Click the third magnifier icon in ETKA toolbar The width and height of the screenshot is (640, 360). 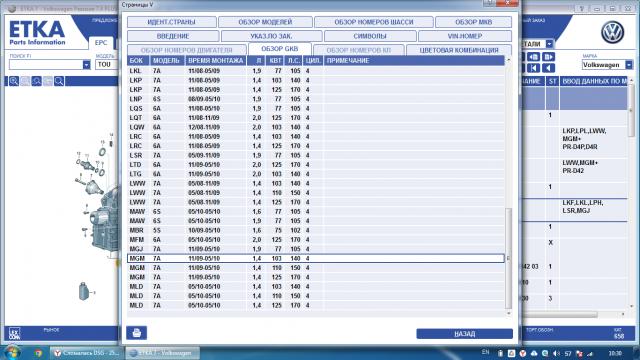pos(37,81)
